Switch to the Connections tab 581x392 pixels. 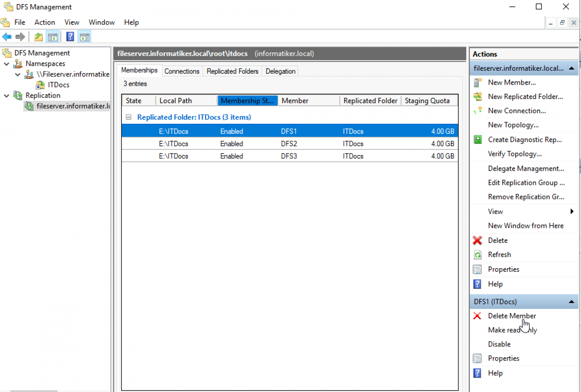182,71
